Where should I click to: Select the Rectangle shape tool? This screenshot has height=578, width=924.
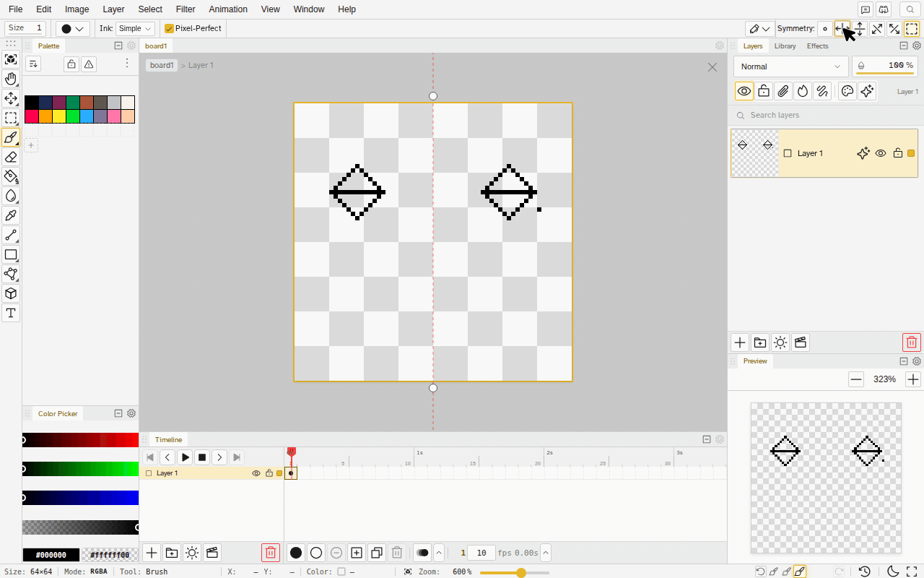pos(11,254)
